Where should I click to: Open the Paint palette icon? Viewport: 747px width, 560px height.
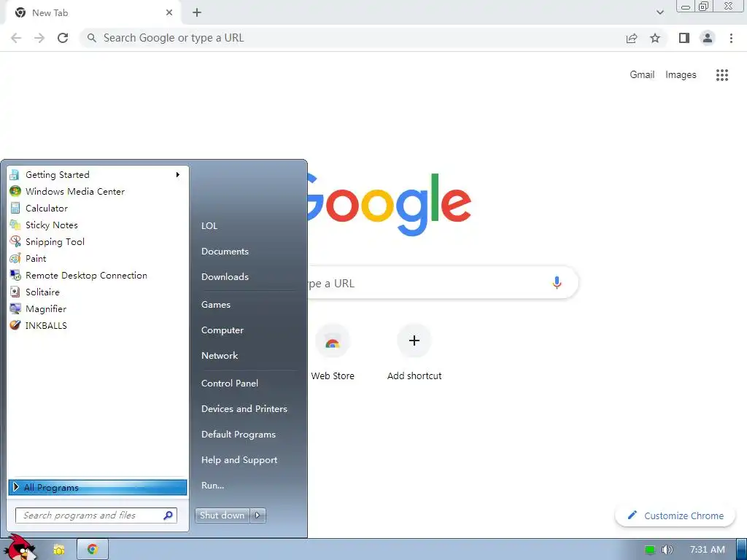tap(15, 259)
